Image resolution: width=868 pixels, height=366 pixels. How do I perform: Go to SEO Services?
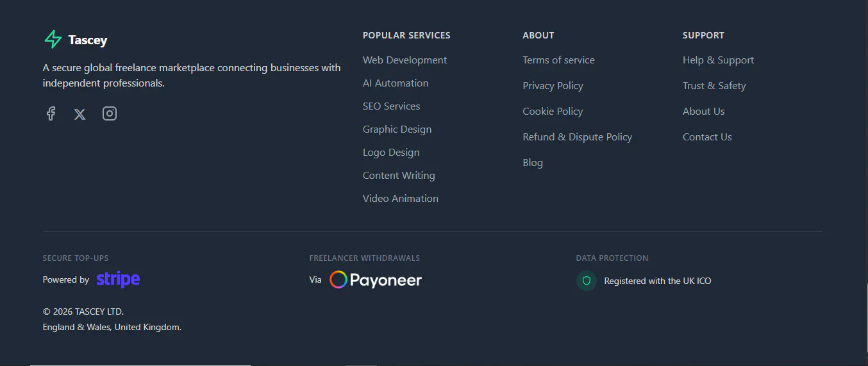coord(391,106)
